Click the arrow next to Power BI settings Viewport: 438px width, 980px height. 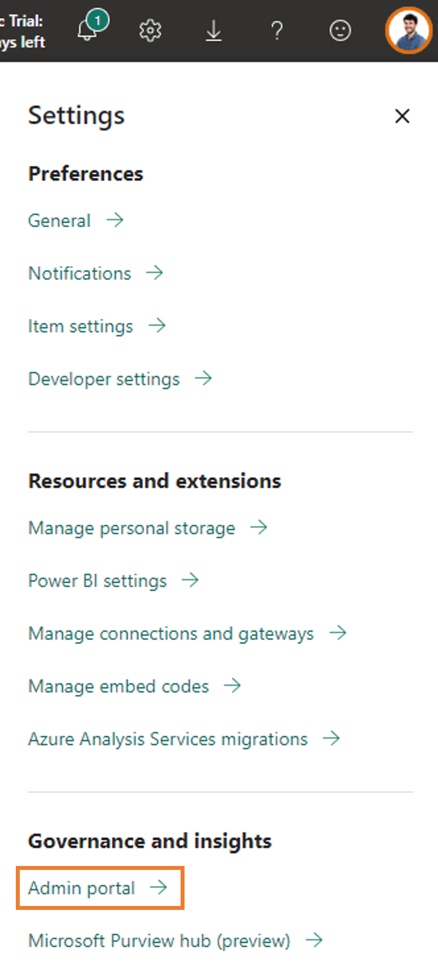point(191,580)
